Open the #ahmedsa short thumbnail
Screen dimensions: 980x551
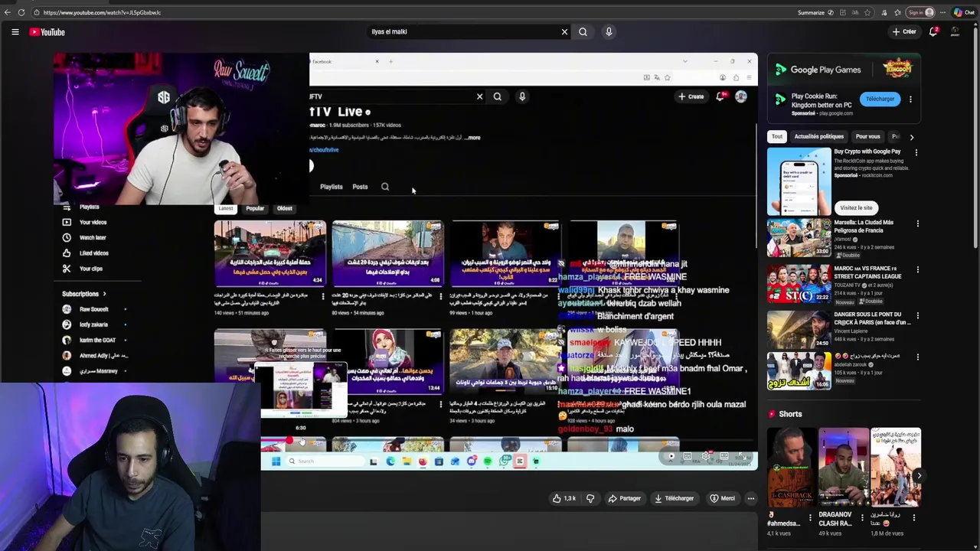[x=792, y=468]
